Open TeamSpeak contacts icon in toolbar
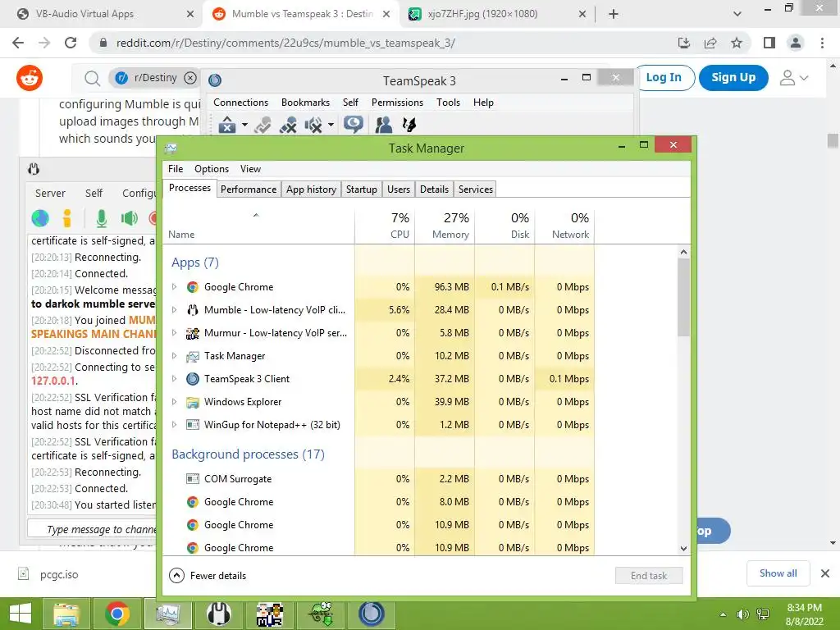The width and height of the screenshot is (840, 630). click(384, 125)
